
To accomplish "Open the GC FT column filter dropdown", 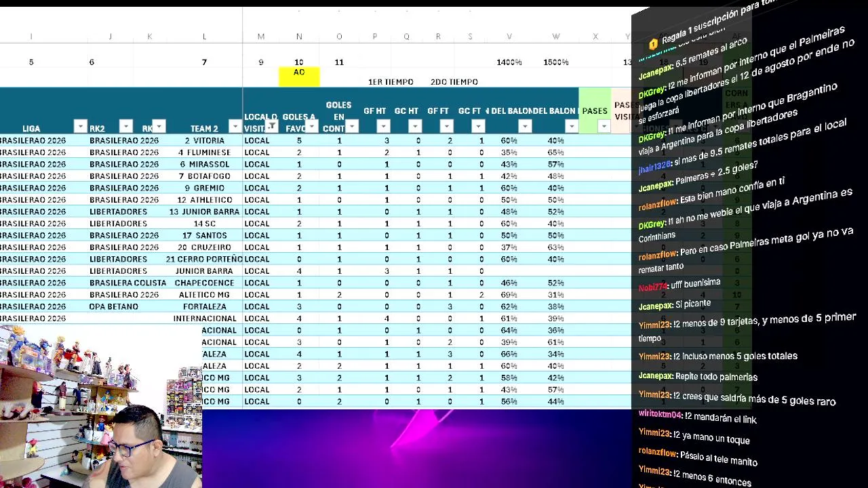I will pyautogui.click(x=478, y=126).
